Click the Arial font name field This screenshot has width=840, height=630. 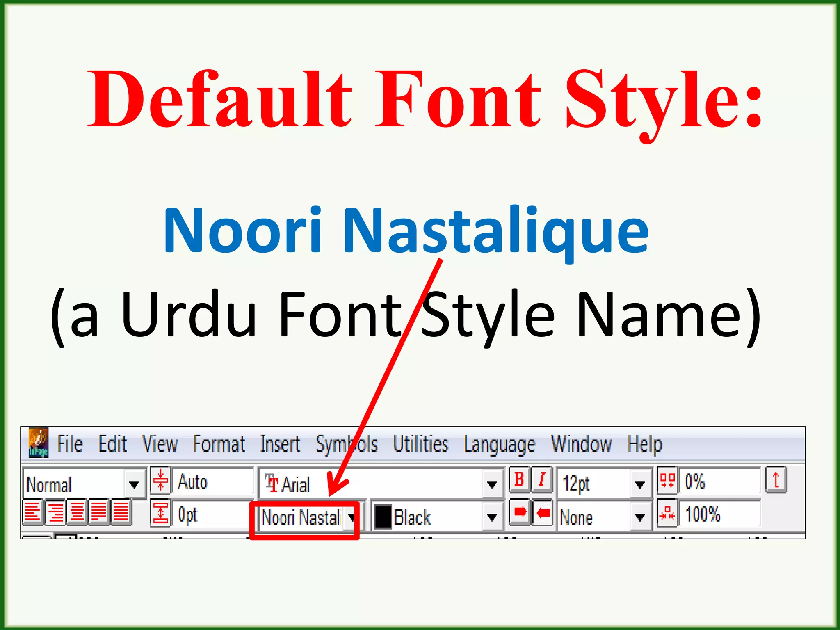coord(371,484)
